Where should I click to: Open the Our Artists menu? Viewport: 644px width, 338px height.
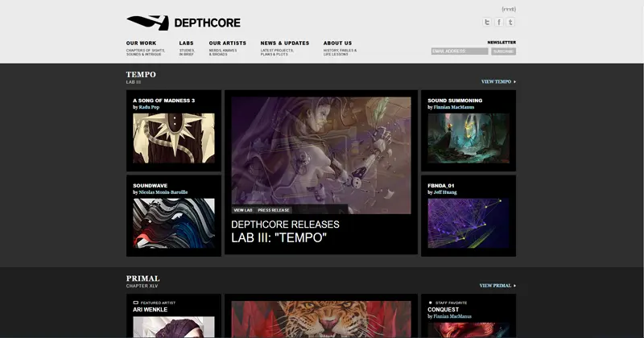coord(228,43)
